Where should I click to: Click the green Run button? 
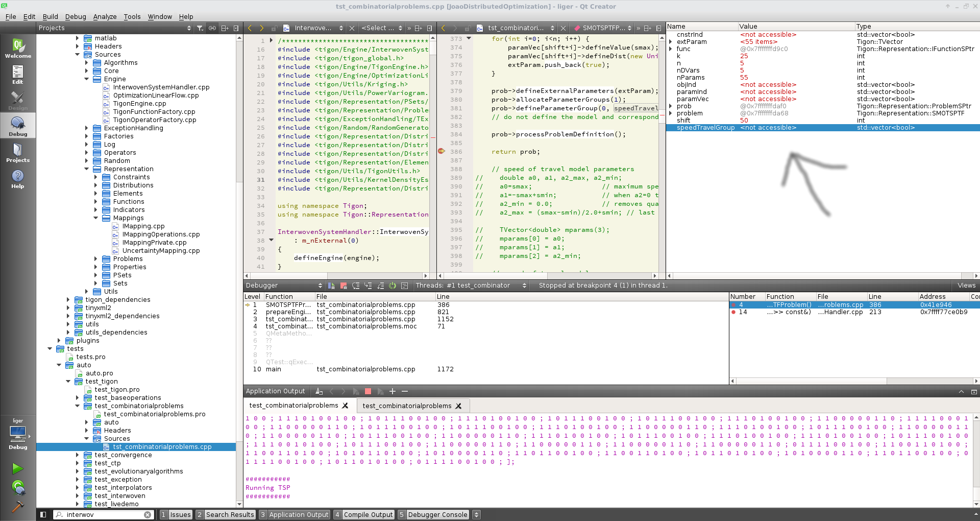point(17,468)
